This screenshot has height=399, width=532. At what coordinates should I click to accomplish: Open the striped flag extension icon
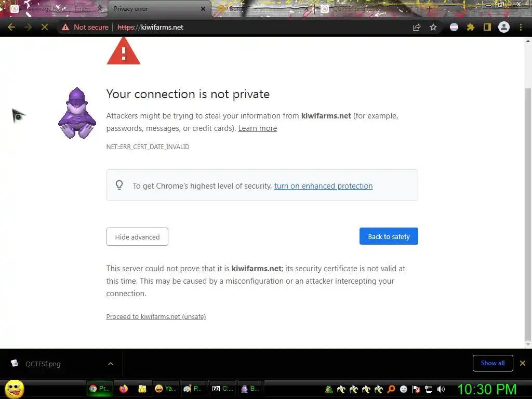[x=454, y=27]
